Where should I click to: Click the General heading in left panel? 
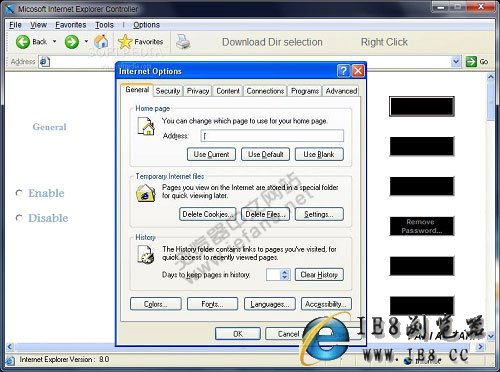[x=49, y=127]
